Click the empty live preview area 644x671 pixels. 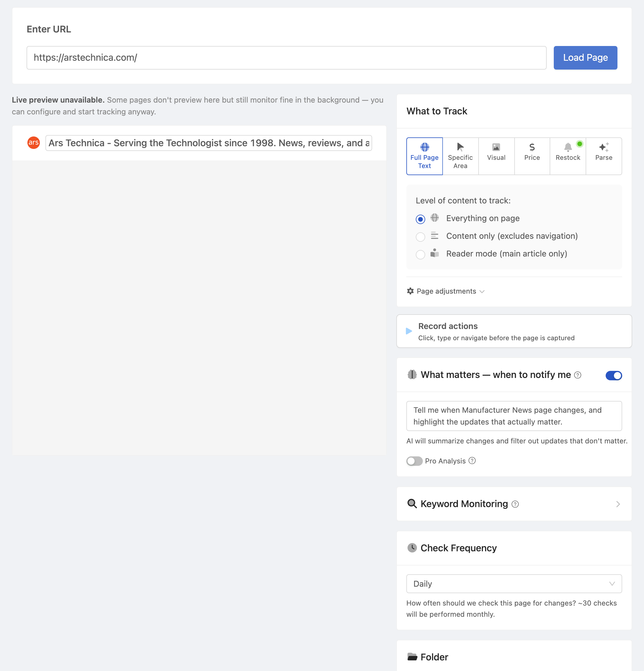point(199,308)
